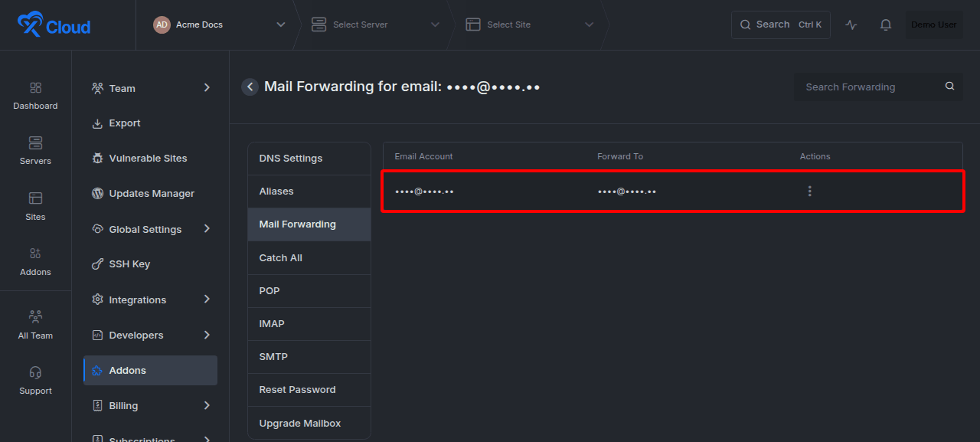Click the Updates Manager WordPress icon
The height and width of the screenshot is (442, 980).
[97, 194]
